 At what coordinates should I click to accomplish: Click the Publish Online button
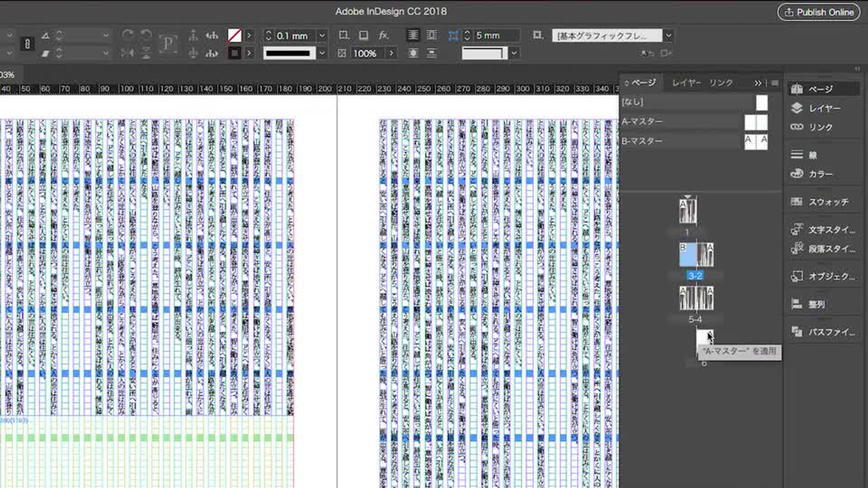click(819, 12)
